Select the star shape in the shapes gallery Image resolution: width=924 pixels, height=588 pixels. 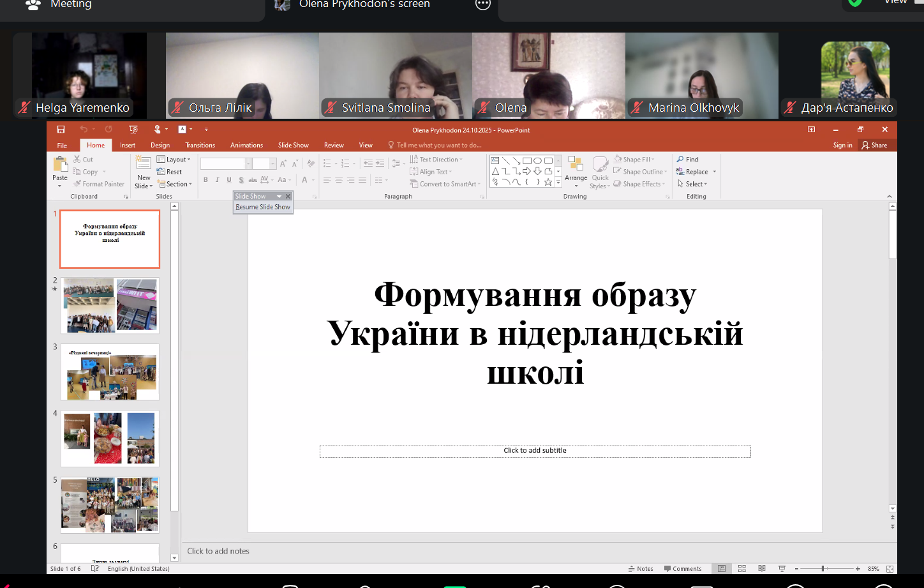(548, 182)
